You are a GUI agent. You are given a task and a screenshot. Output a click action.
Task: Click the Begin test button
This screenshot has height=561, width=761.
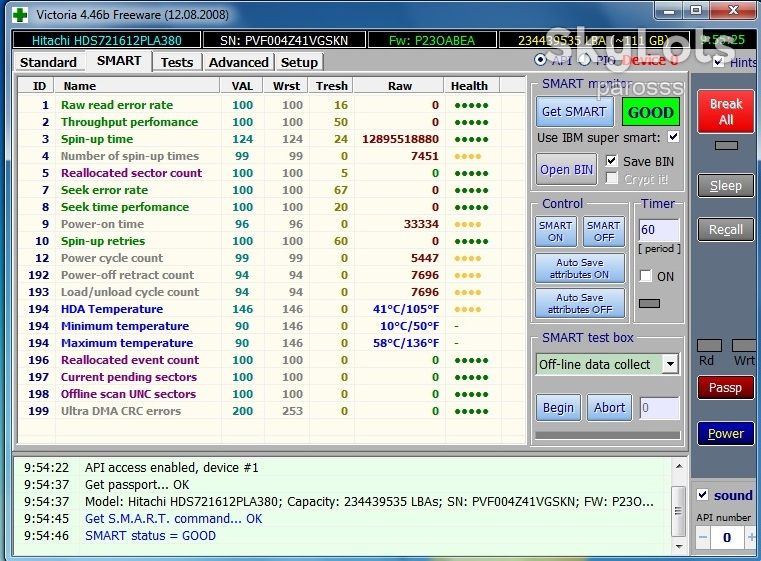click(558, 408)
